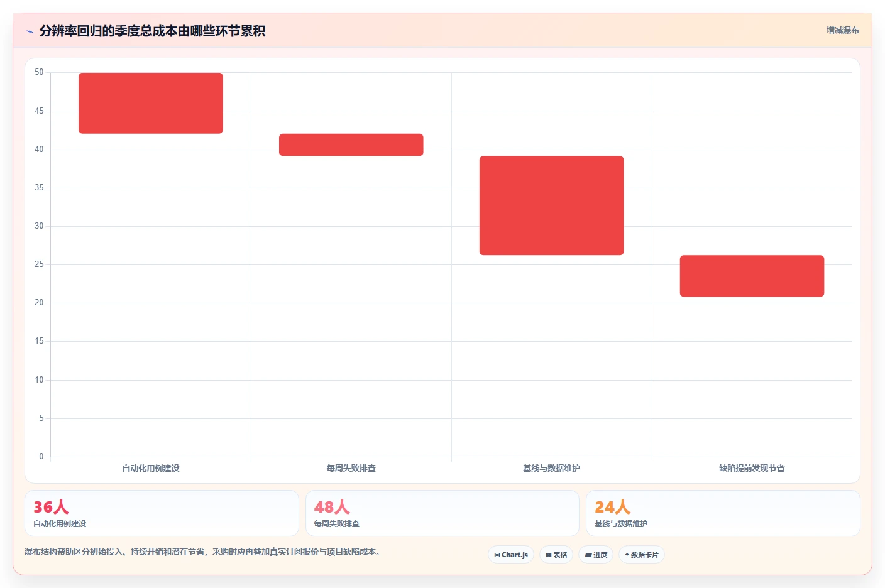Open the 24人 基线与数据维护 card
885x588 pixels.
pyautogui.click(x=723, y=513)
